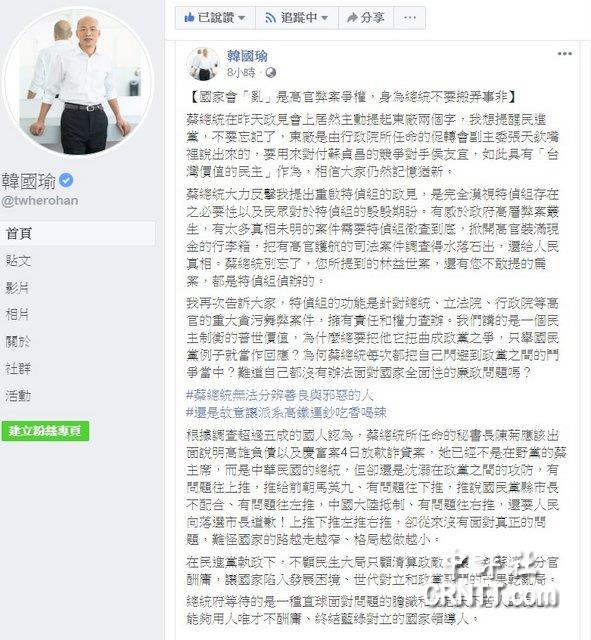Image resolution: width=591 pixels, height=640 pixels.
Task: Open the page options three-dots button
Action: (x=409, y=18)
